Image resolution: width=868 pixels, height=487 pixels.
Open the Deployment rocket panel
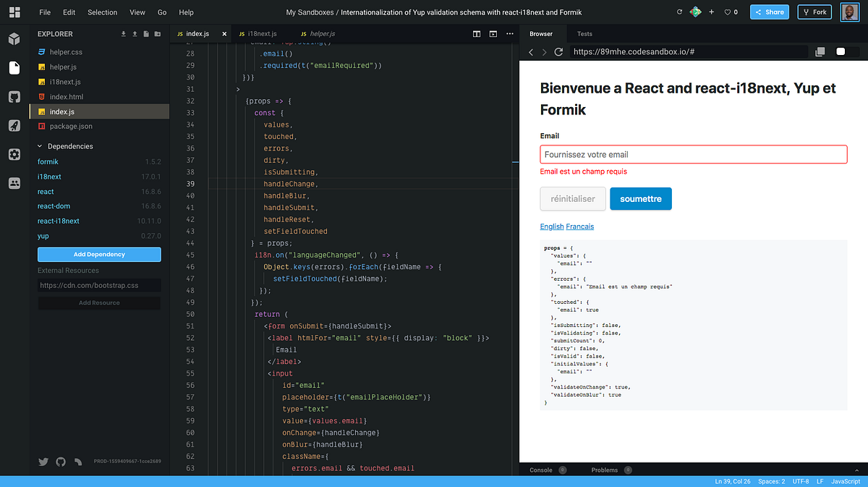pyautogui.click(x=14, y=125)
